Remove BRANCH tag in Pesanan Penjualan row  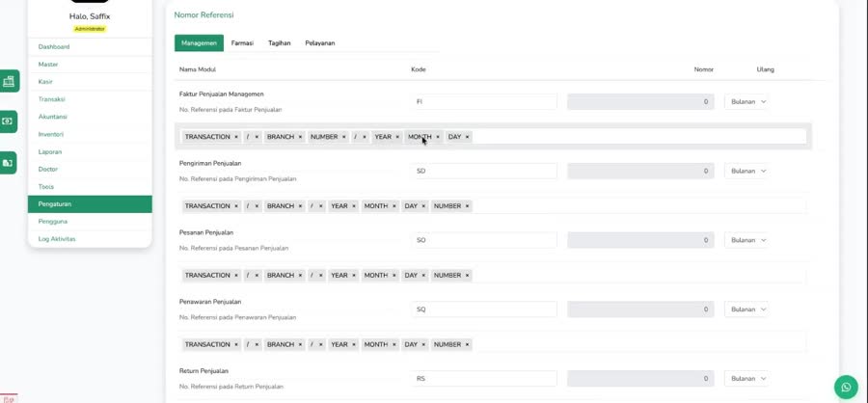click(300, 275)
